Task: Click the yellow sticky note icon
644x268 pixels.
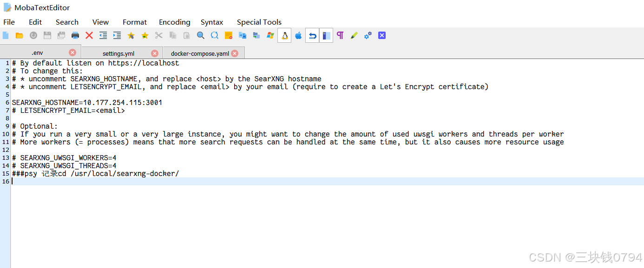Action: 229,35
